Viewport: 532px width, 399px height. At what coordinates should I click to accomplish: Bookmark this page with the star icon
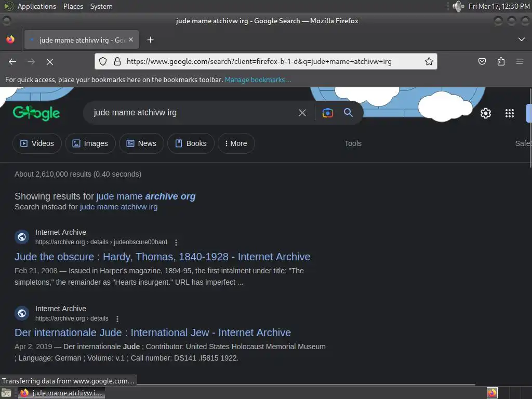pyautogui.click(x=429, y=61)
